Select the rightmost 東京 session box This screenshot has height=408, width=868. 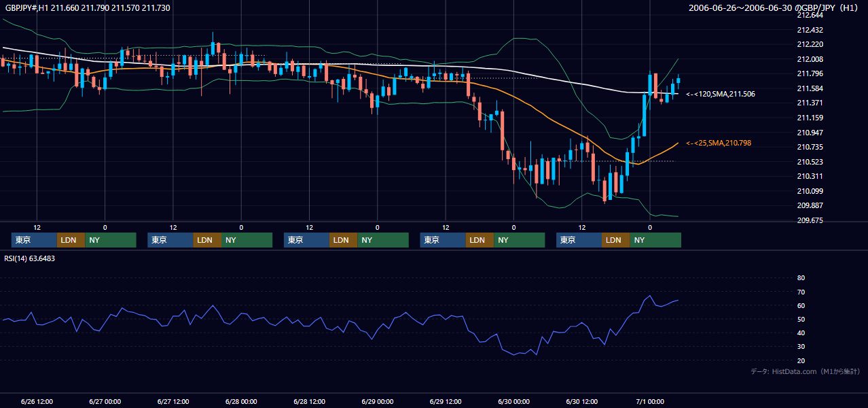[579, 240]
